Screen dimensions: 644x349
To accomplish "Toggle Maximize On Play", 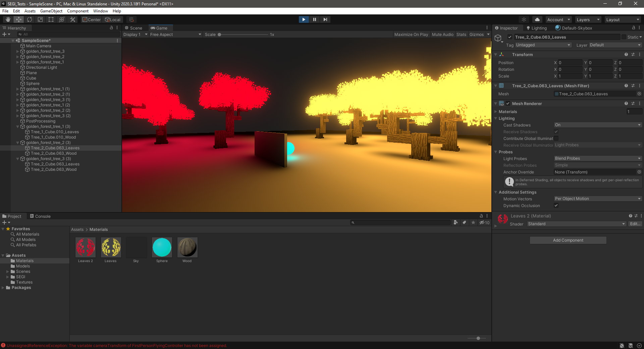I will [x=411, y=35].
